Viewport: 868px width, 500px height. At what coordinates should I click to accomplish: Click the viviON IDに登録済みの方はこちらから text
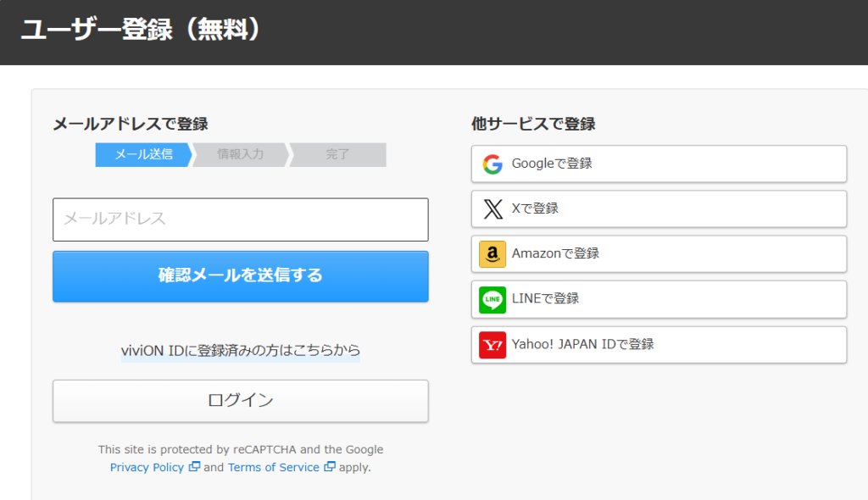pos(241,350)
